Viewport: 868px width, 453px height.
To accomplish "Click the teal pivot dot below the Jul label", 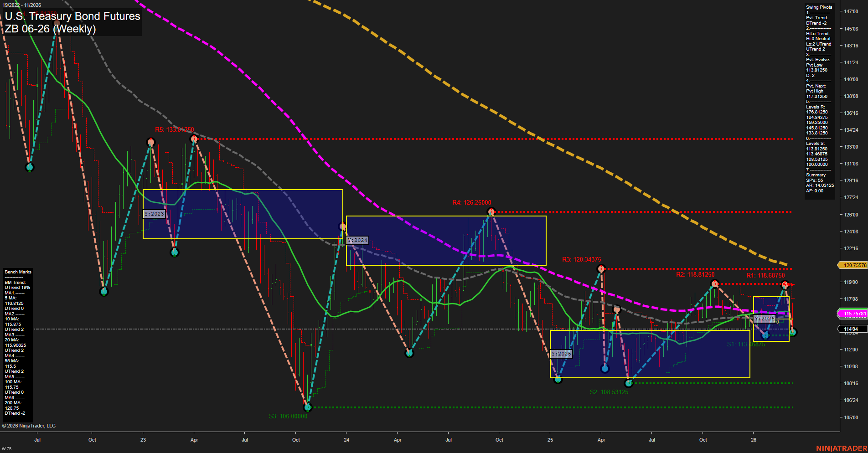I will coord(29,167).
